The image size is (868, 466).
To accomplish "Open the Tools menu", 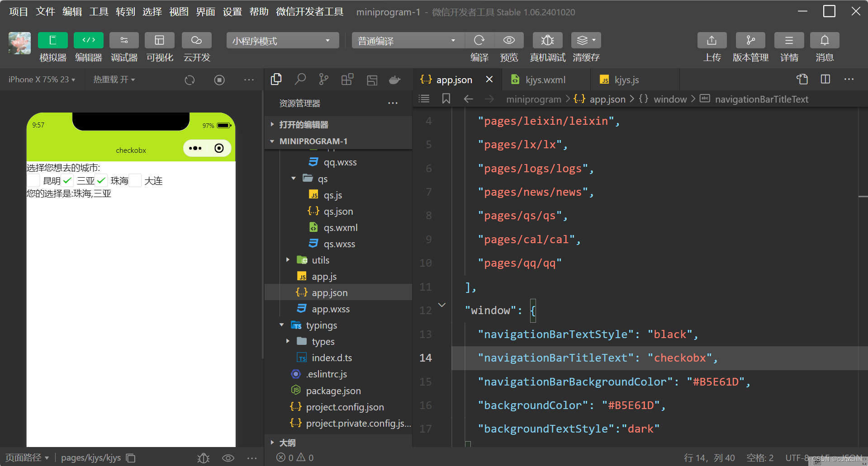I will click(99, 12).
